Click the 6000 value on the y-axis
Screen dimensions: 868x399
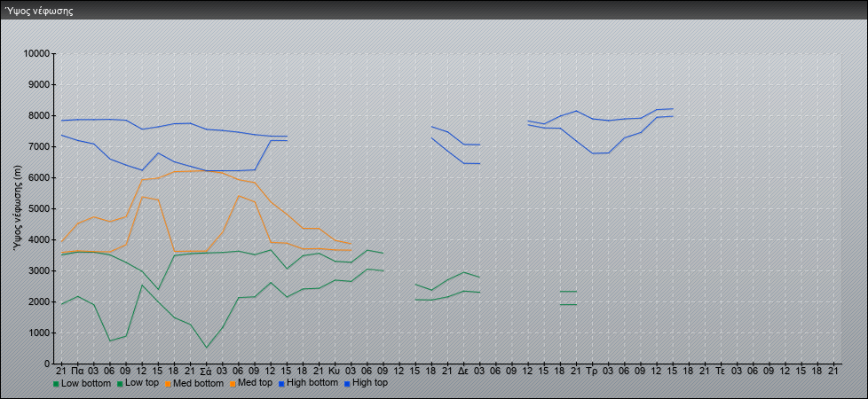[x=39, y=177]
